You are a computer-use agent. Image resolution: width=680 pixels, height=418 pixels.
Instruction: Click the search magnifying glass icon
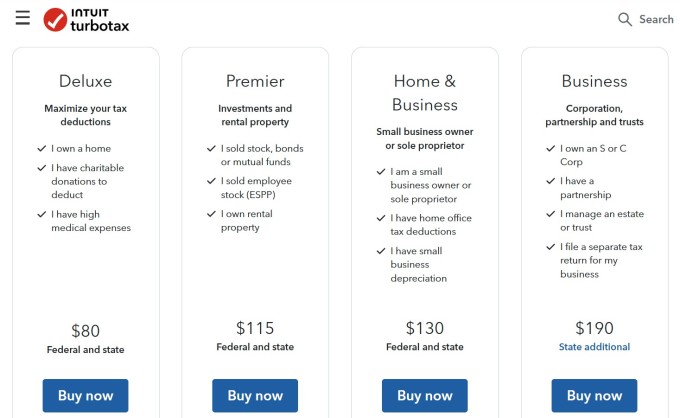625,19
